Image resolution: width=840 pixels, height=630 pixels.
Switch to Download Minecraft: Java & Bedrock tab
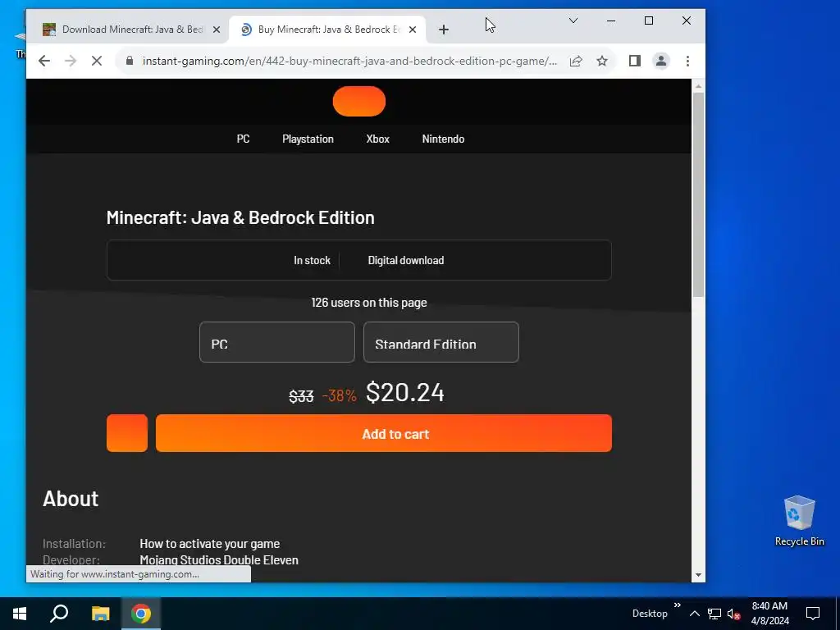click(x=131, y=30)
